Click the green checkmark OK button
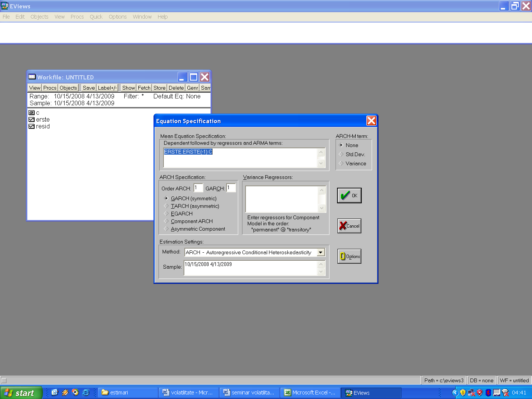The width and height of the screenshot is (532, 399). tap(349, 196)
